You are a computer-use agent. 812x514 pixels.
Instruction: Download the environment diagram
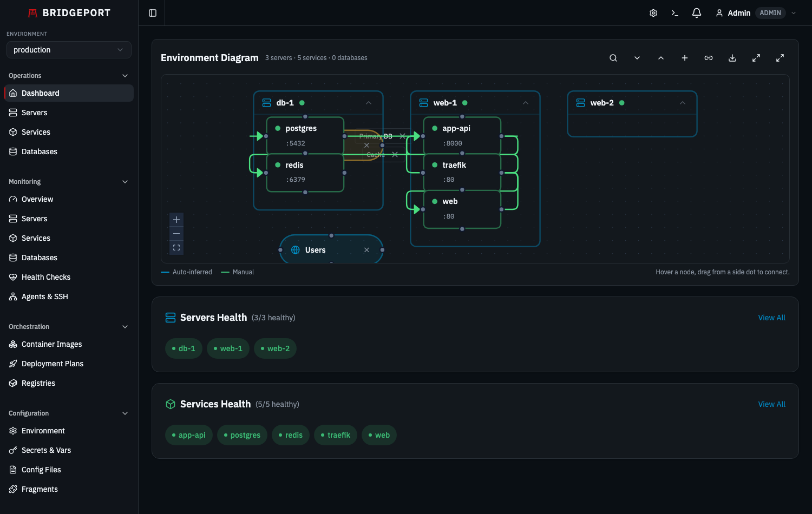pyautogui.click(x=732, y=58)
